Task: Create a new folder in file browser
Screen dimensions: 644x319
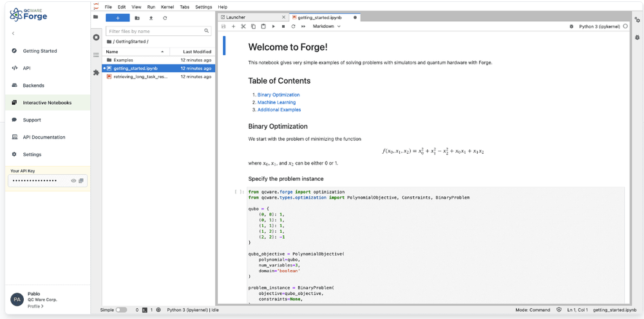Action: [137, 18]
